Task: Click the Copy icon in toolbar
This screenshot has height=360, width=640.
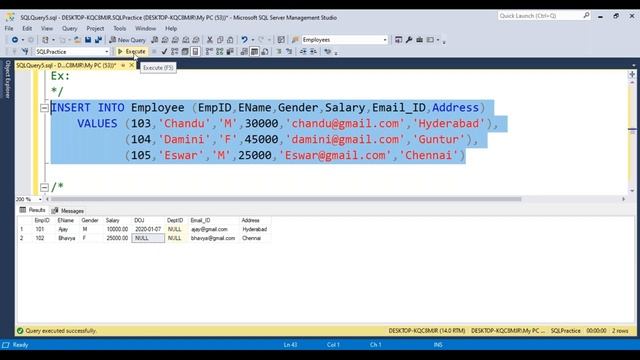Action: (x=220, y=40)
